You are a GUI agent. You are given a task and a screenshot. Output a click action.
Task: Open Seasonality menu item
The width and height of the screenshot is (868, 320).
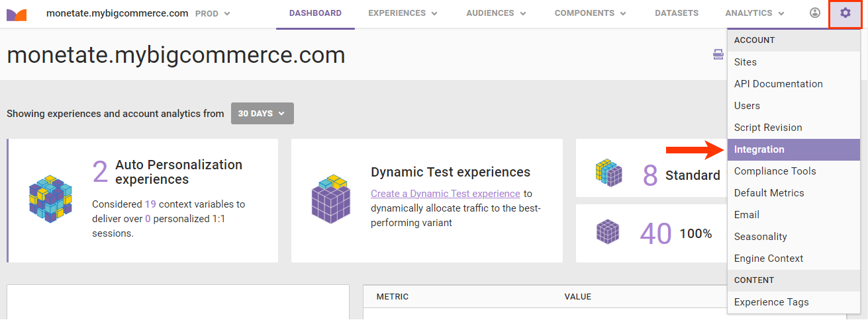pyautogui.click(x=794, y=237)
